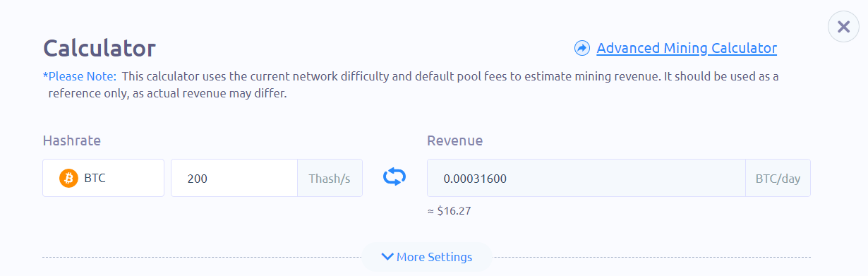Close the Calculator dialog with the X
The height and width of the screenshot is (276, 868).
[x=843, y=27]
